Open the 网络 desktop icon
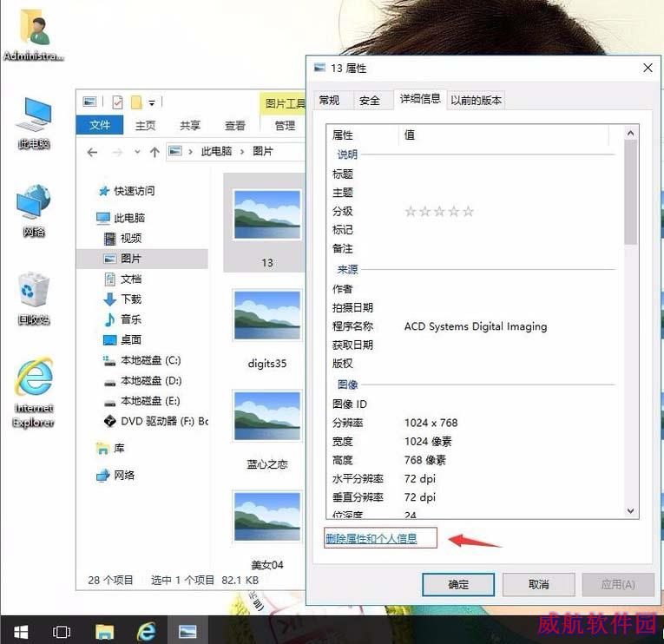This screenshot has width=664, height=644. click(x=34, y=210)
